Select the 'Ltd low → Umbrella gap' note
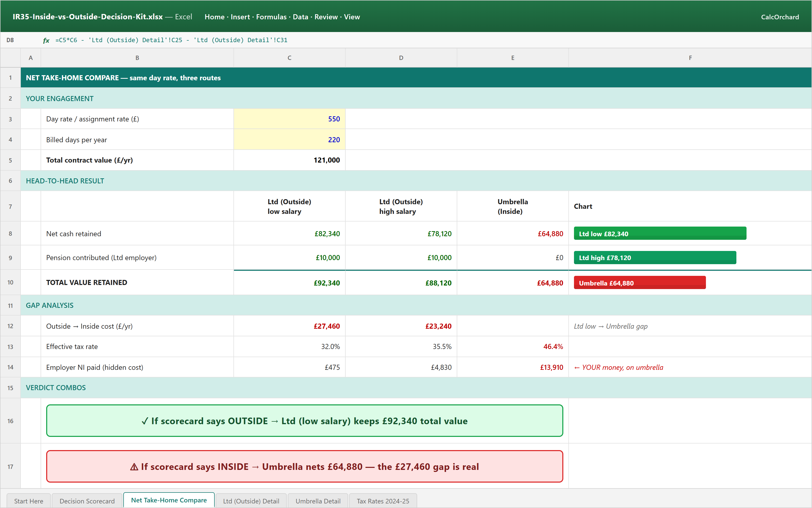 [x=611, y=326]
